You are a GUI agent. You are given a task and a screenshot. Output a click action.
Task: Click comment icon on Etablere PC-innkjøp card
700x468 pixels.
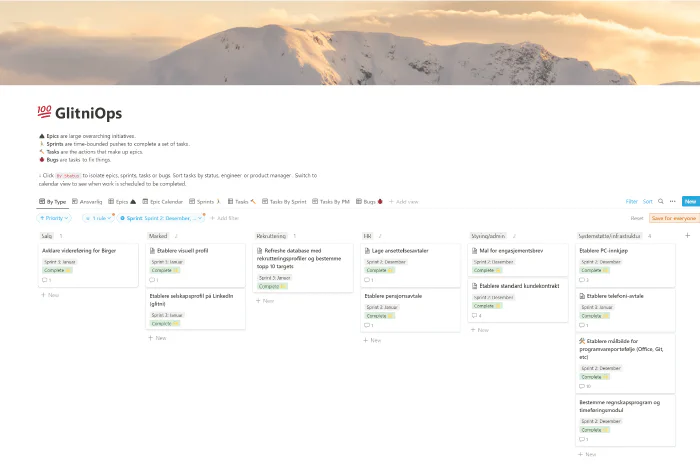click(x=583, y=280)
